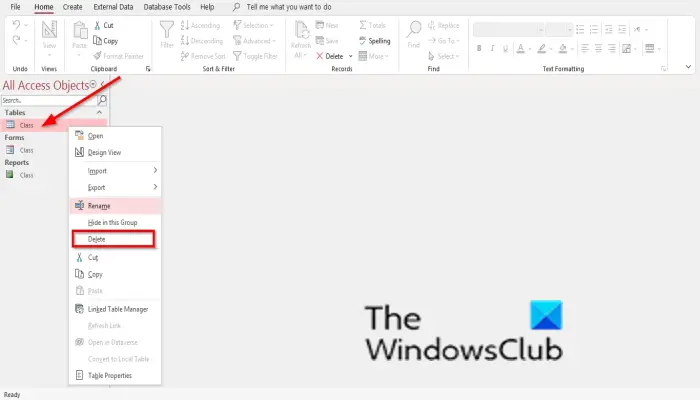
Task: Collapse the ribbon with corner chevron
Action: point(688,67)
